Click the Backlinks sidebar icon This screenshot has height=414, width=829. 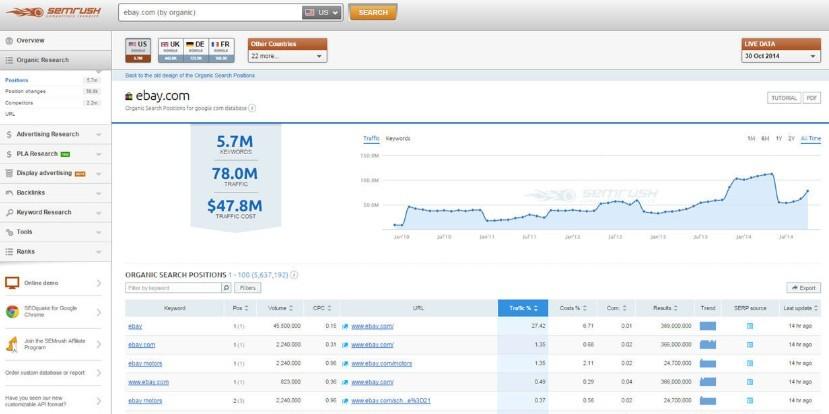9,192
